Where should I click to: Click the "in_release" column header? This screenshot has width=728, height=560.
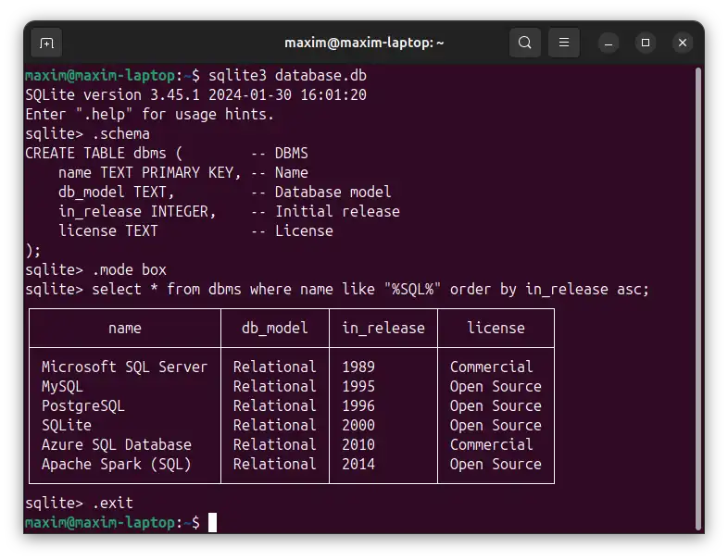(383, 328)
